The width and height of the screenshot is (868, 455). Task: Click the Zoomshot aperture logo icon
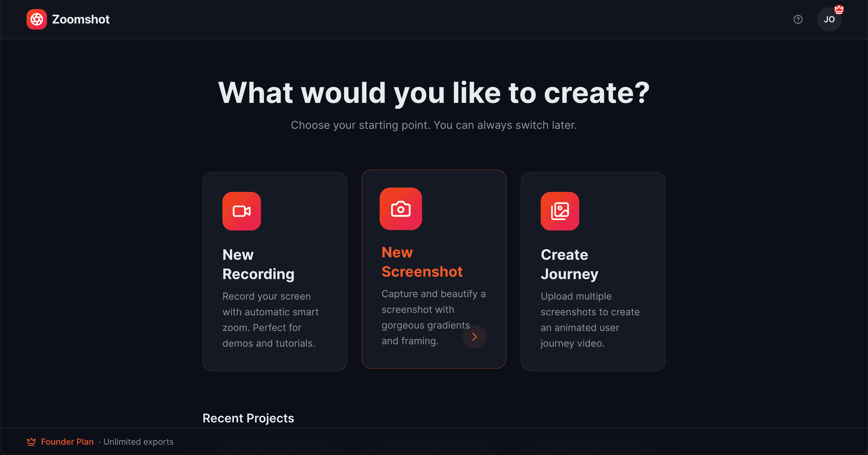[x=37, y=19]
